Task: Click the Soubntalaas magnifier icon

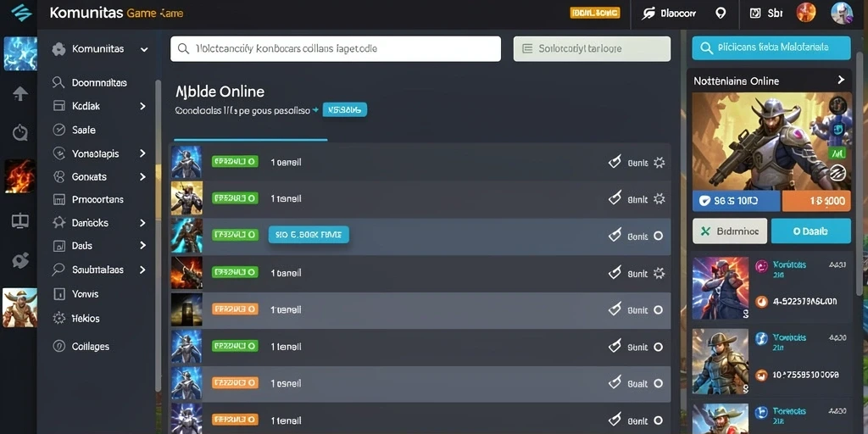Action: (x=58, y=270)
